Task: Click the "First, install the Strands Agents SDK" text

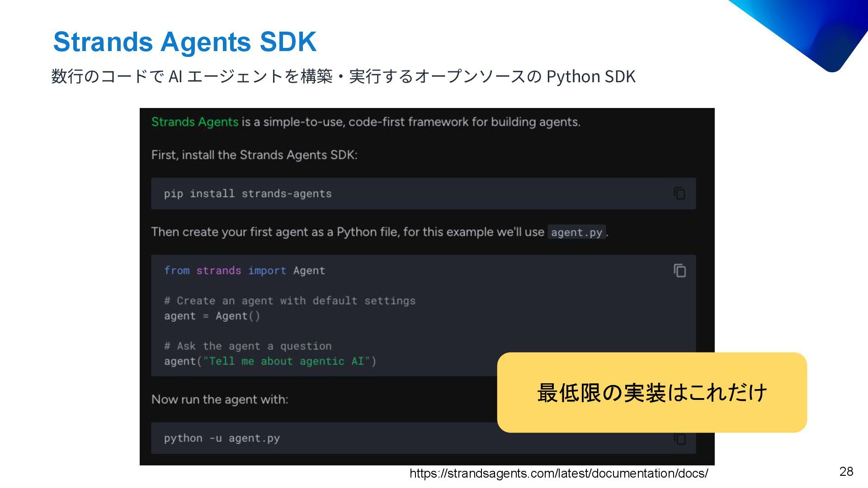Action: [x=255, y=155]
